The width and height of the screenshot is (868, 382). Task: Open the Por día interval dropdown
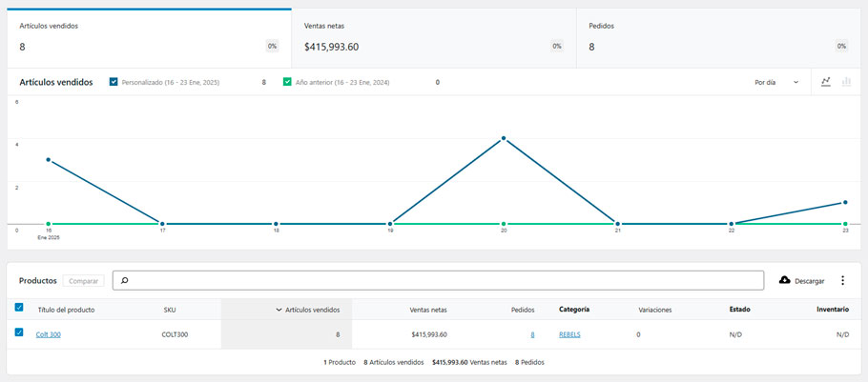[776, 83]
